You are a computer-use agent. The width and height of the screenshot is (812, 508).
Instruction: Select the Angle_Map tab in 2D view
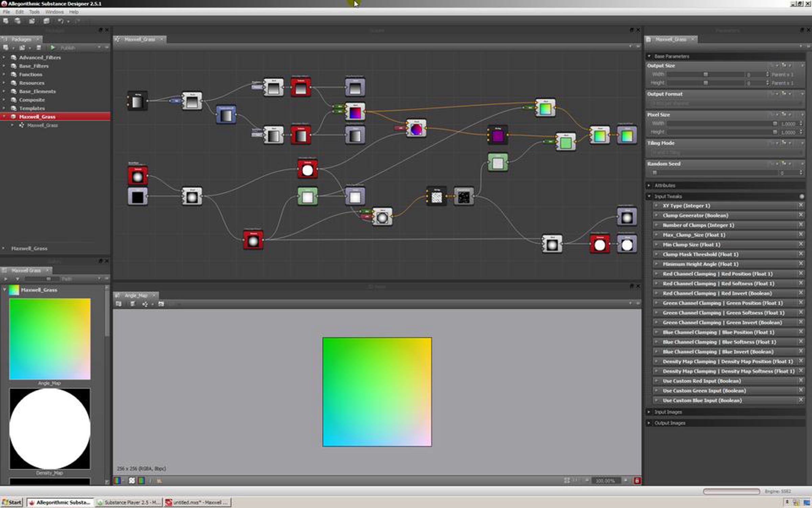136,295
